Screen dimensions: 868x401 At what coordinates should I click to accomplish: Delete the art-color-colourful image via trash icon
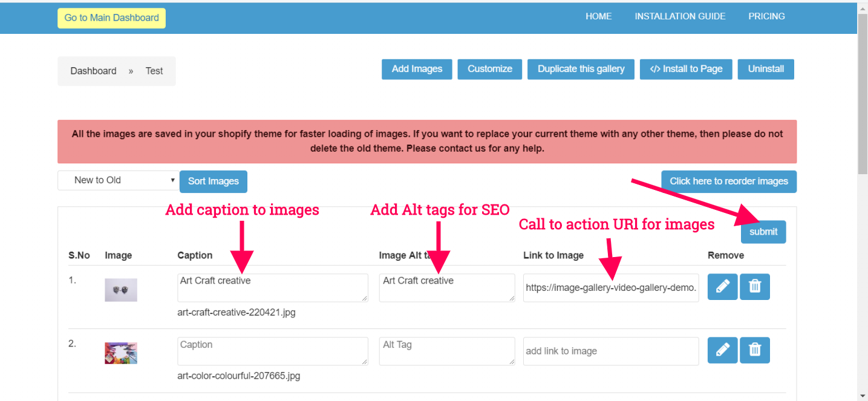(x=755, y=350)
